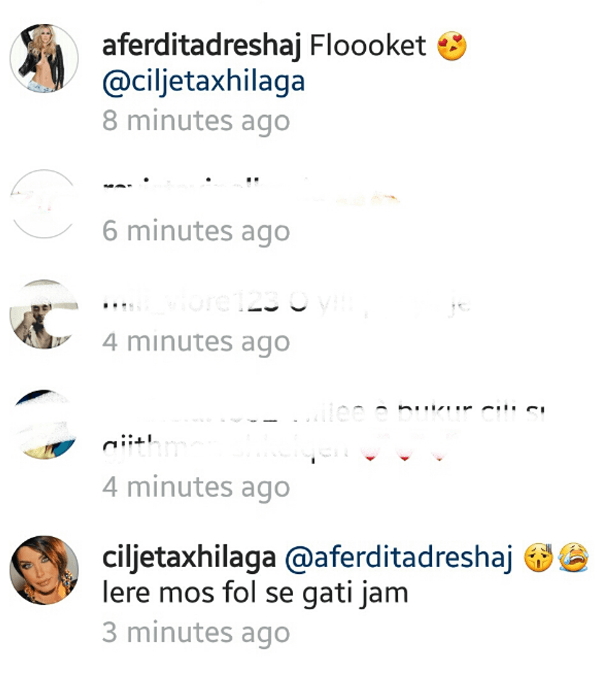
Task: Click the red hearts emoji in fourth comment
Action: (405, 448)
